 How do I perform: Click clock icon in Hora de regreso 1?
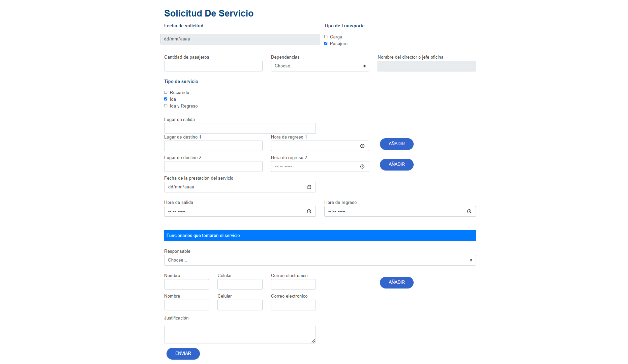coord(362,146)
